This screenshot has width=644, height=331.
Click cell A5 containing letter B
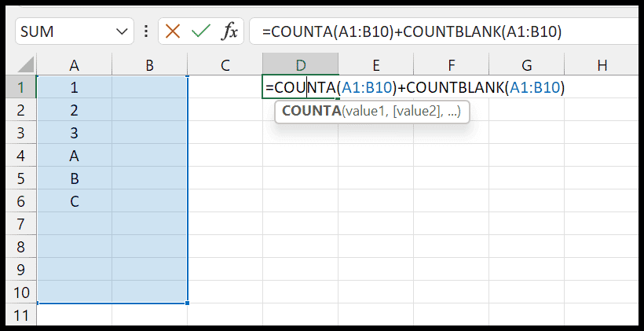(75, 178)
